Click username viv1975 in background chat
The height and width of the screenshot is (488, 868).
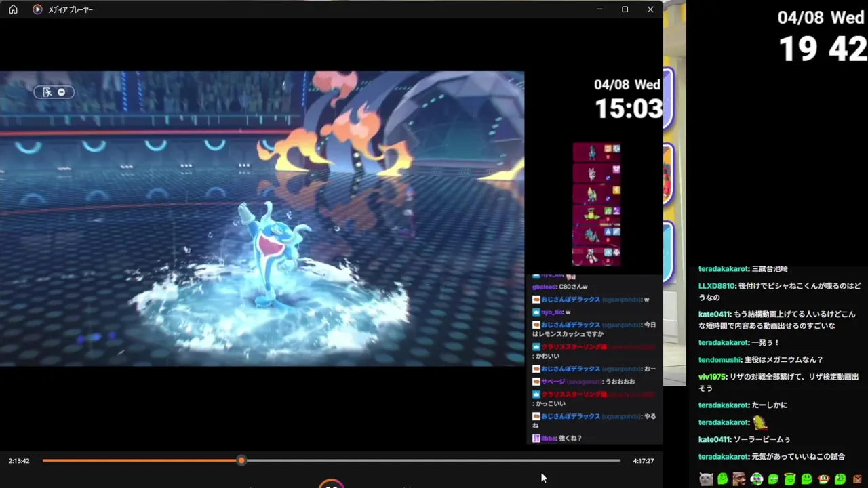point(711,377)
